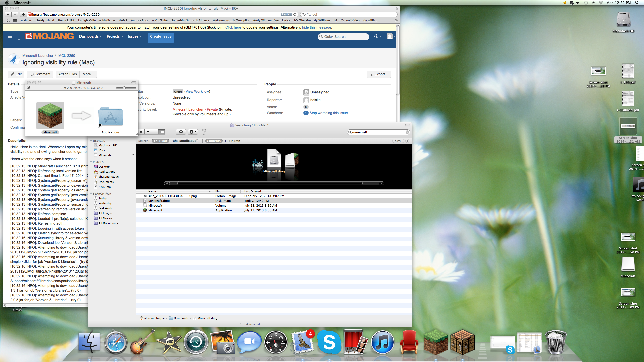Open Quick Look eye button in Finder toolbar

point(181,132)
